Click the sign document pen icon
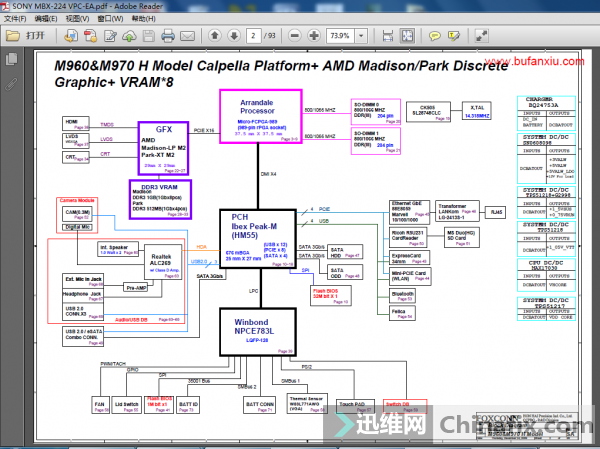600x449 pixels. coord(111,36)
